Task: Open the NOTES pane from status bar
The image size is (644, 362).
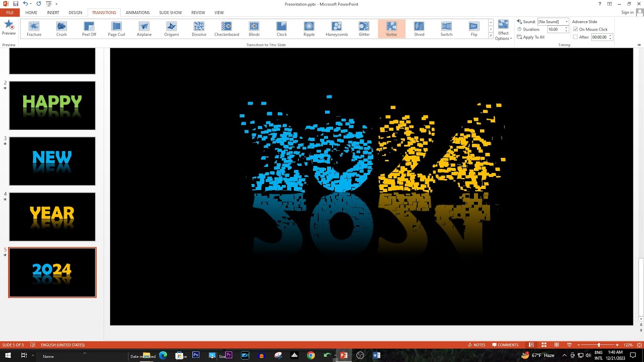Action: [x=476, y=345]
